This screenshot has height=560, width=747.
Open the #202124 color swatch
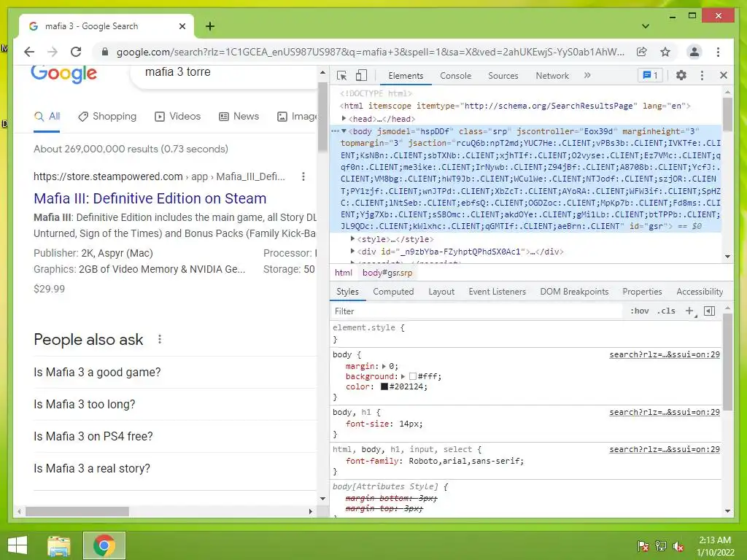(x=384, y=386)
